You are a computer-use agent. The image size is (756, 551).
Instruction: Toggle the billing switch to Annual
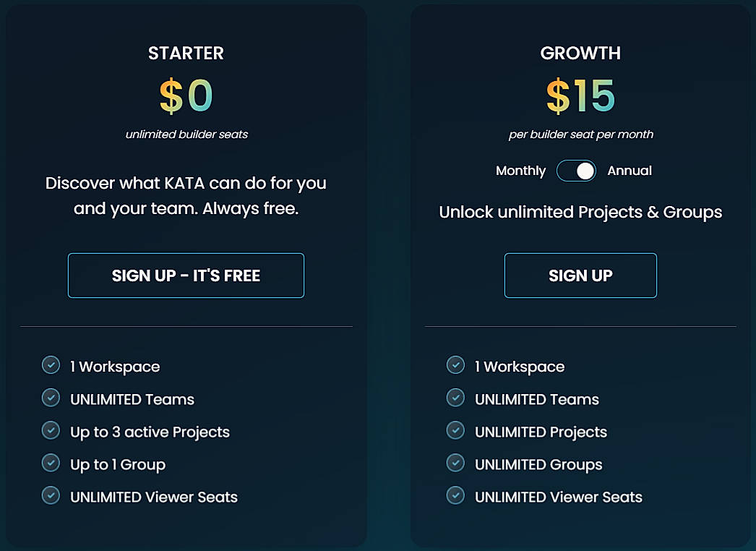(576, 171)
